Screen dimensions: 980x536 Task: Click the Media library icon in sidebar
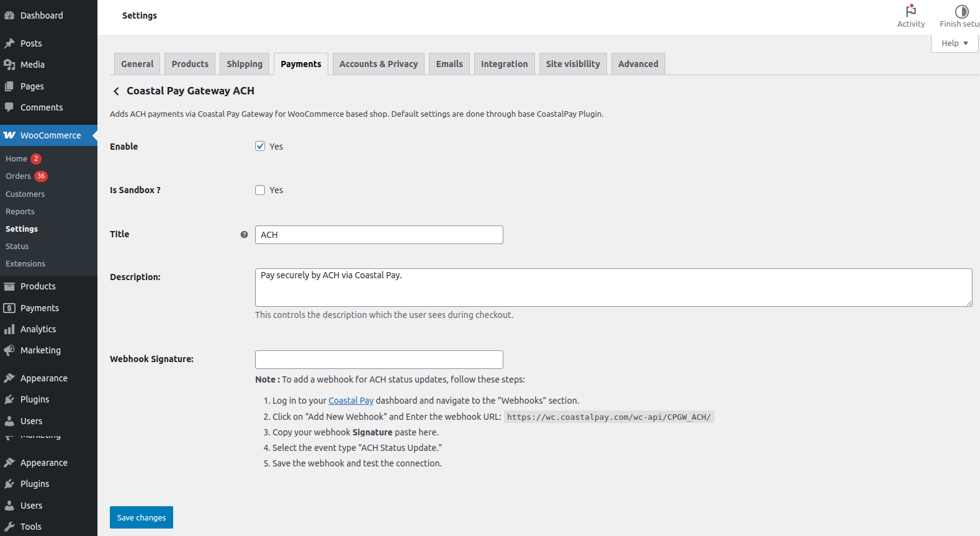(x=9, y=65)
